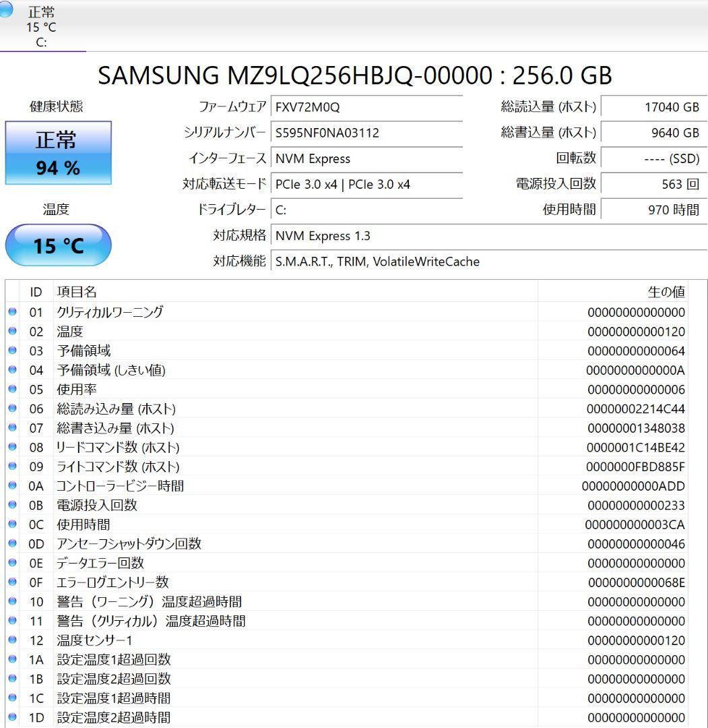This screenshot has width=708, height=728.
Task: Click the disk status icon at top-left
Action: tap(8, 11)
